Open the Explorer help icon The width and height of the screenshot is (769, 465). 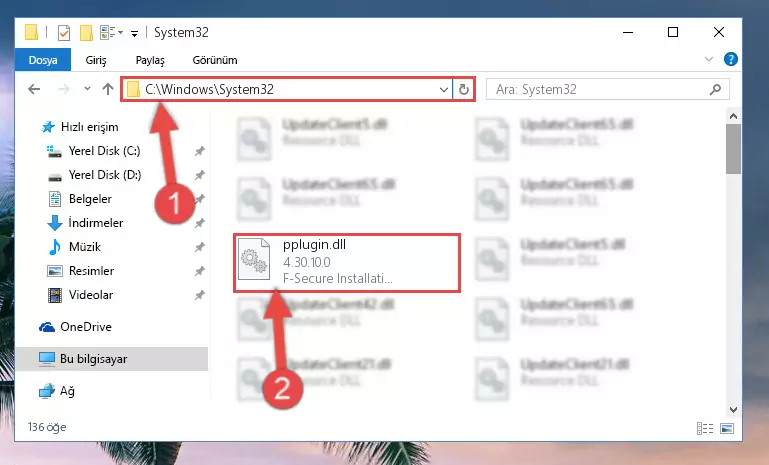tap(731, 59)
